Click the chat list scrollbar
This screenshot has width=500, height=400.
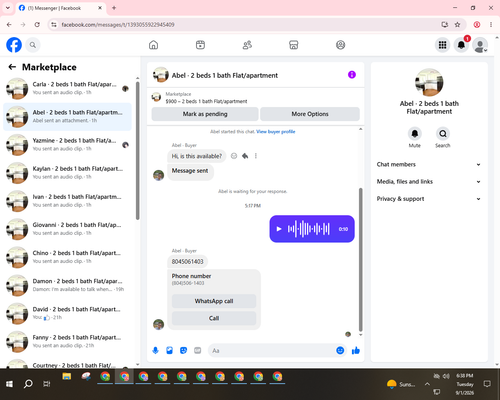coord(137,150)
